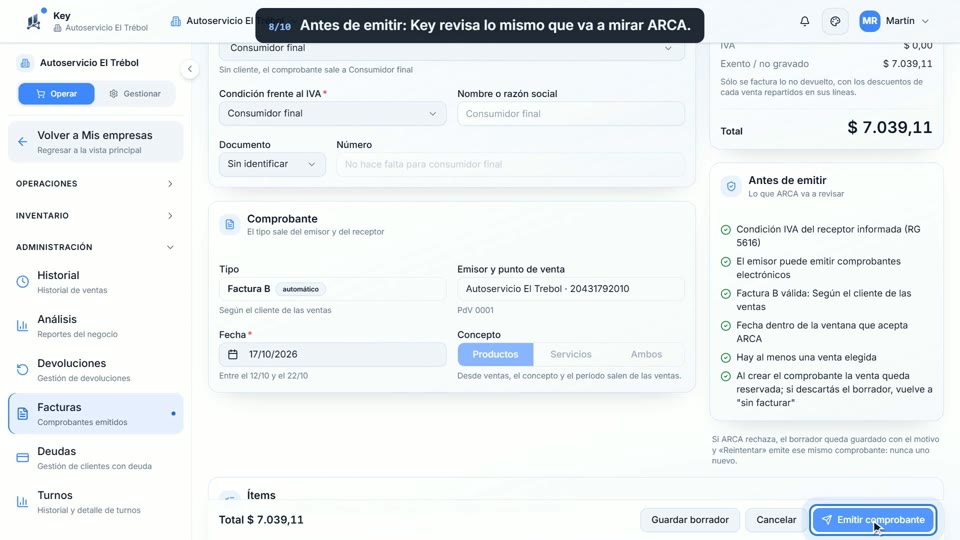Switch to Operar mode

click(x=56, y=94)
